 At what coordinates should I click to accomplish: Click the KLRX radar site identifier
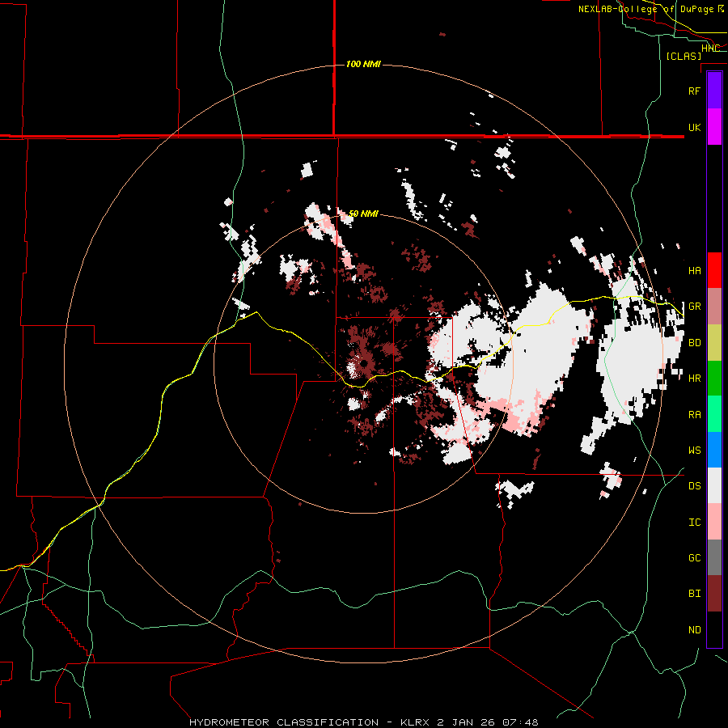pos(415,722)
